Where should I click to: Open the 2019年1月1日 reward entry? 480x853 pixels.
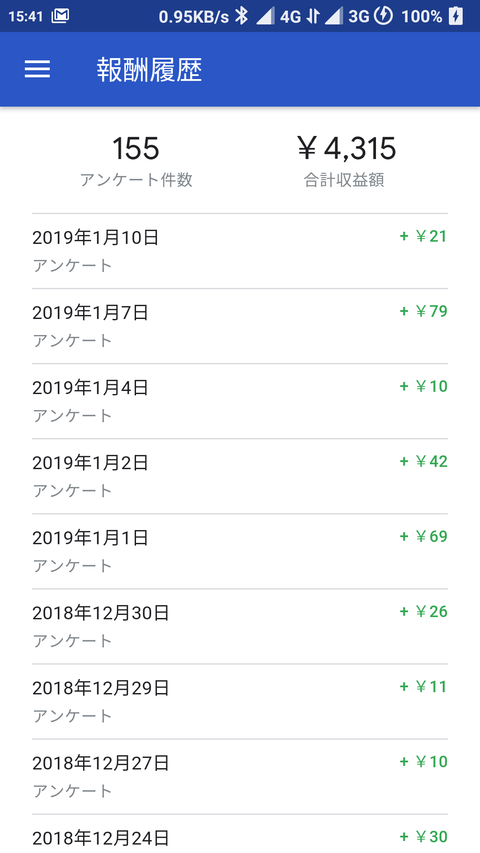240,551
